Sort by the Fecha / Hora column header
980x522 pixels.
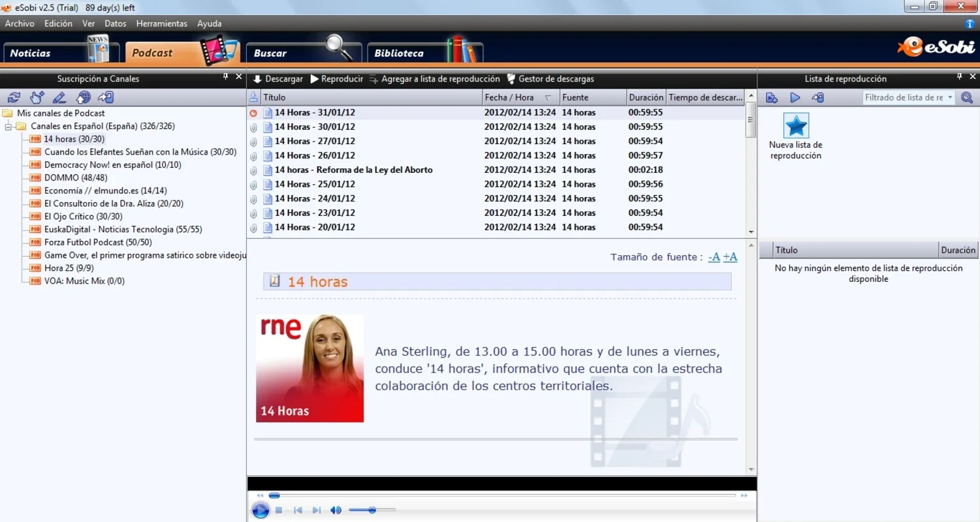point(521,97)
